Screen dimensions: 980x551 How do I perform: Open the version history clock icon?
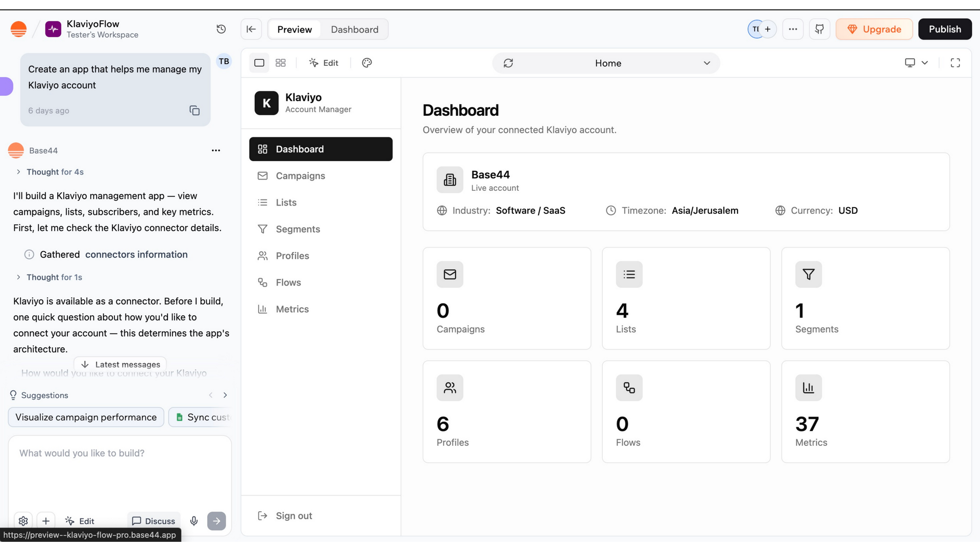point(221,29)
